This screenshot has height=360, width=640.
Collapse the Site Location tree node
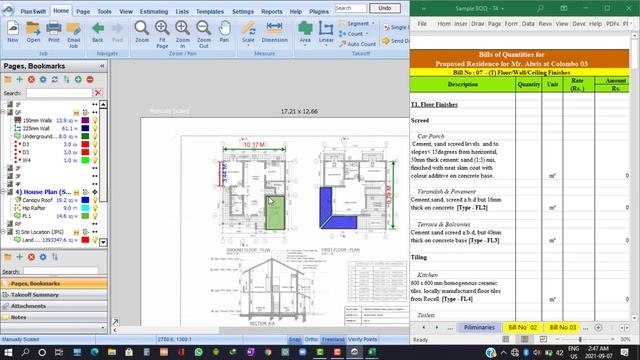4,232
